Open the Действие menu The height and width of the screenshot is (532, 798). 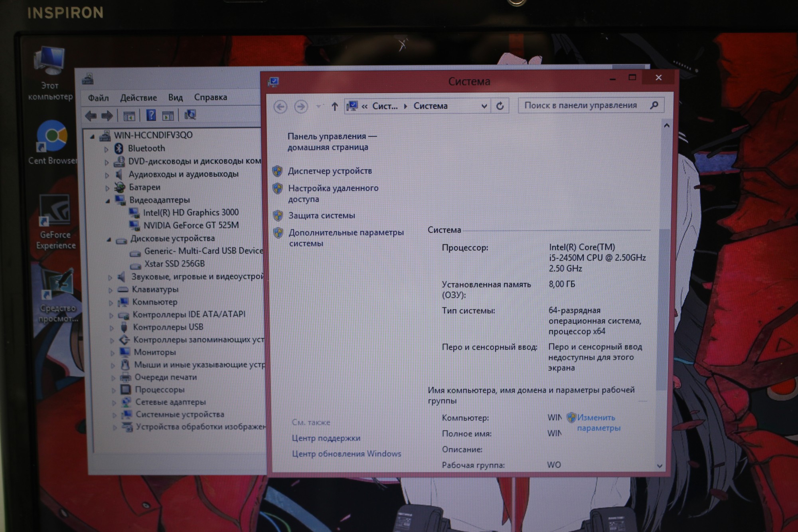tap(138, 98)
